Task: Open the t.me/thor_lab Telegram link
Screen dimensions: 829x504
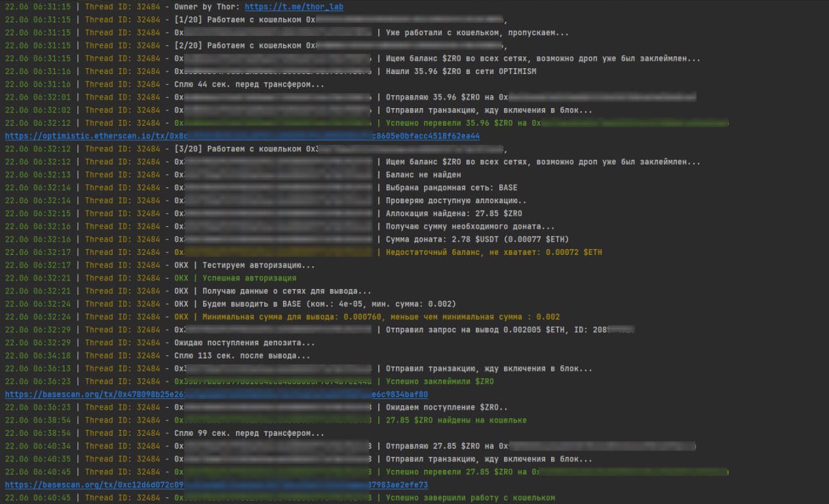Action: pos(294,7)
